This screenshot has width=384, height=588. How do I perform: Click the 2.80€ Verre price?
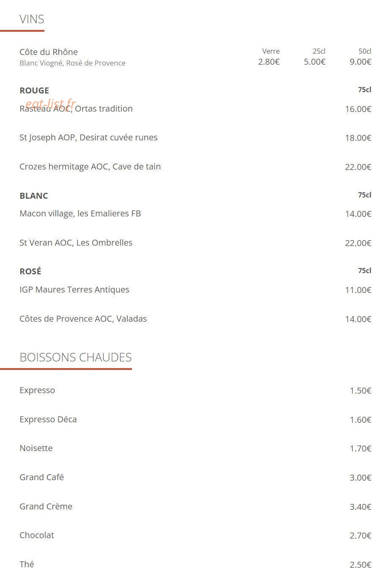269,62
